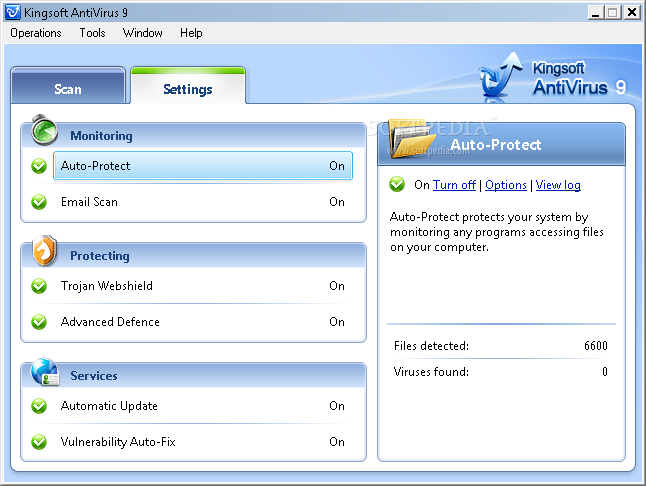The height and width of the screenshot is (486, 646).
Task: Click the folder icon in Auto-Protect header
Action: coord(413,139)
